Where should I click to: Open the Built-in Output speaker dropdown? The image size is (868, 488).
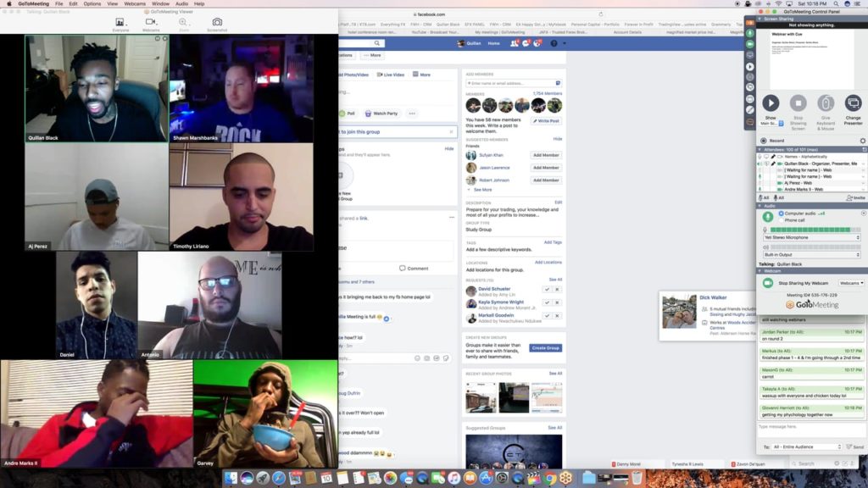coord(811,254)
